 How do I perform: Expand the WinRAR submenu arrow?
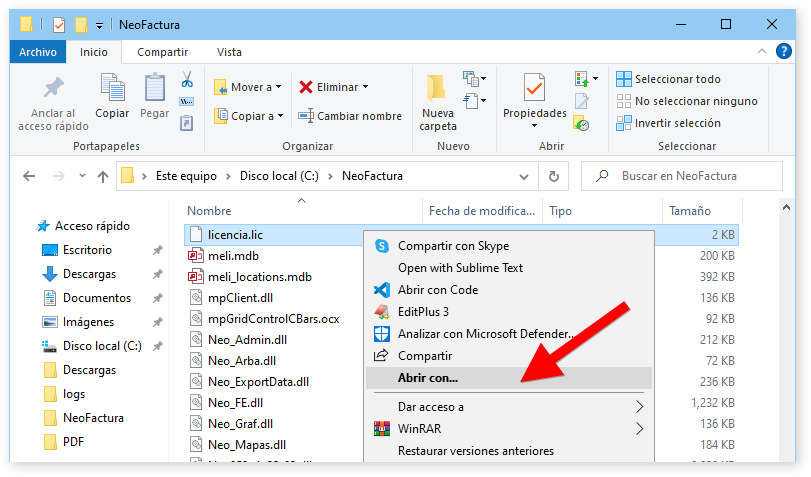coord(639,429)
